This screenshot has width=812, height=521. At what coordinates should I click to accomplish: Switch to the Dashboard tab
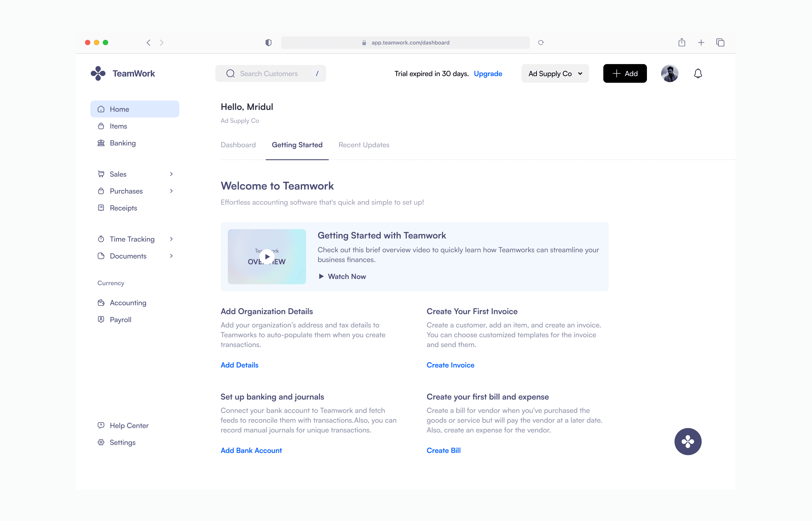(x=238, y=145)
